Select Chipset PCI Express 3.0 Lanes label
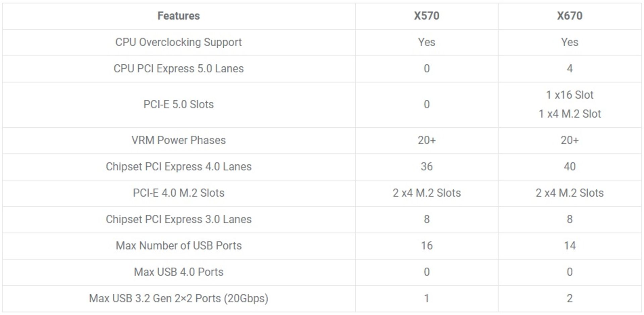The image size is (644, 315). pyautogui.click(x=178, y=219)
